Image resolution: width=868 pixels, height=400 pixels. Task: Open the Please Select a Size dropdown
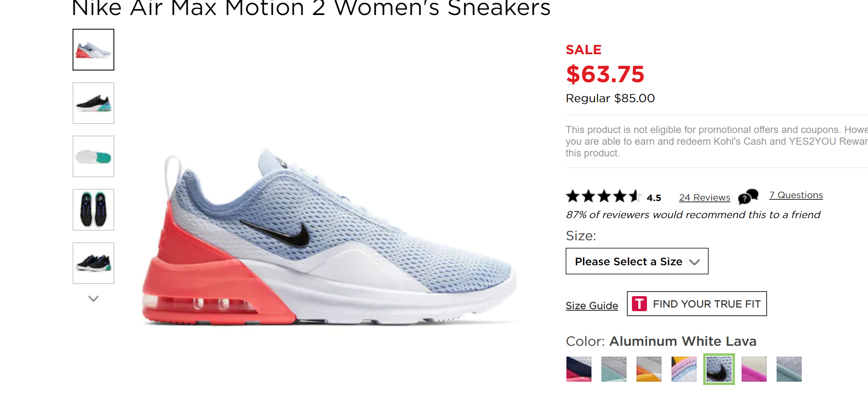[x=637, y=262]
